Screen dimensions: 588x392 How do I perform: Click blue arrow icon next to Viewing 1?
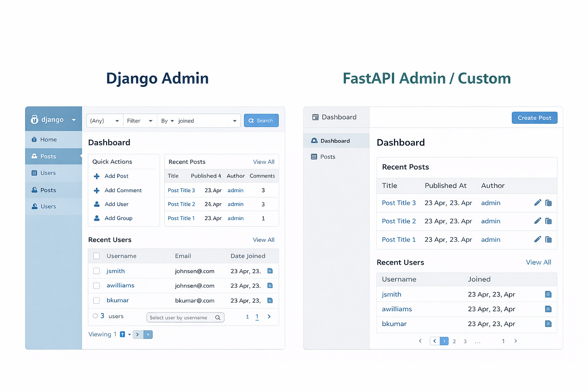click(122, 335)
